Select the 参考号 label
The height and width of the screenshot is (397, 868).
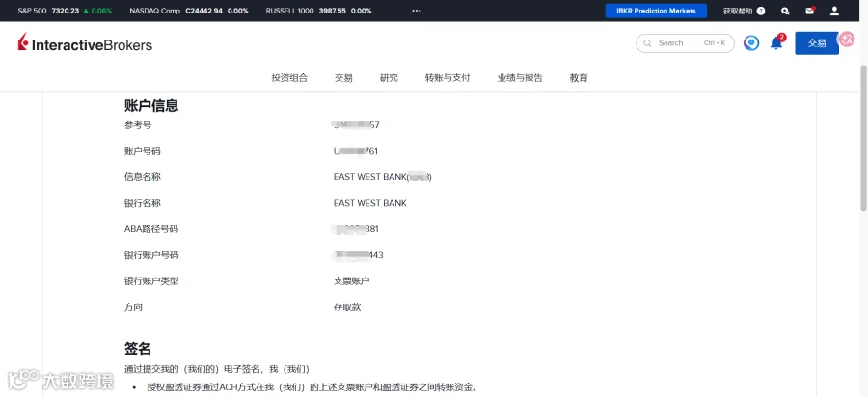tap(138, 125)
